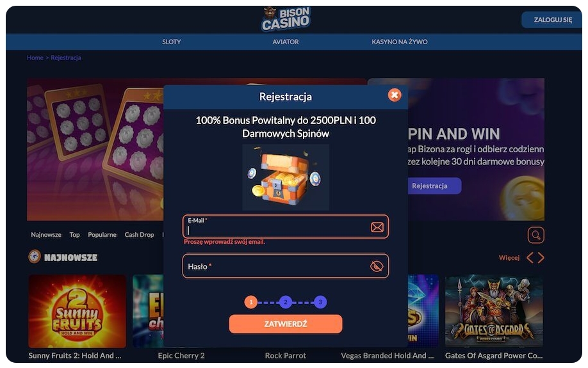Click the ZALOGUJ SIĘ button
This screenshot has width=588, height=368.
click(552, 20)
